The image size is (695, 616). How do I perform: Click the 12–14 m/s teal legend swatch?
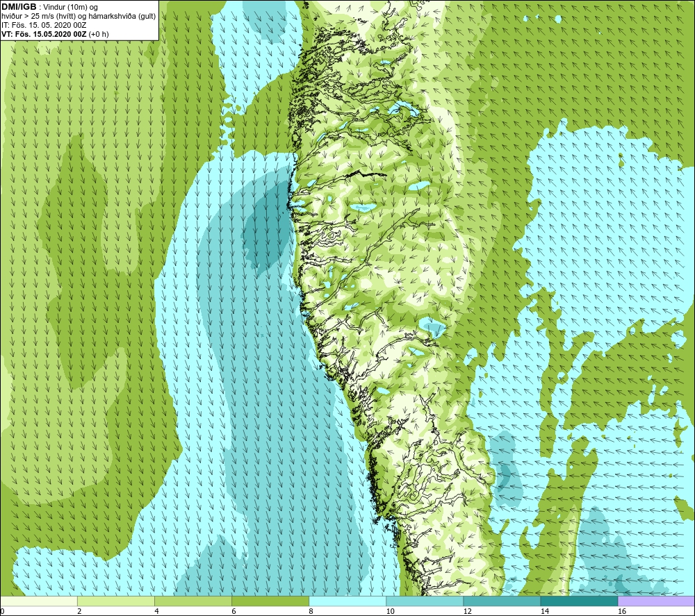[502, 601]
